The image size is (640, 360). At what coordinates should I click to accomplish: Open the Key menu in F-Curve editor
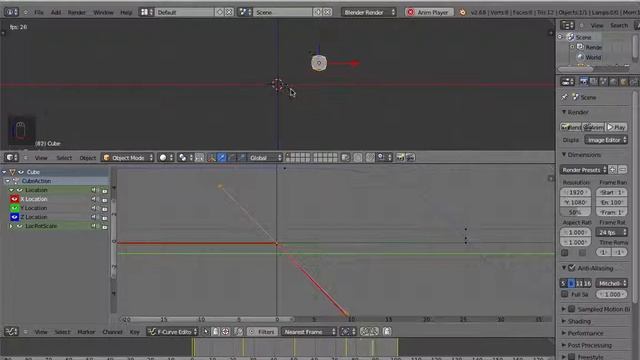134,332
